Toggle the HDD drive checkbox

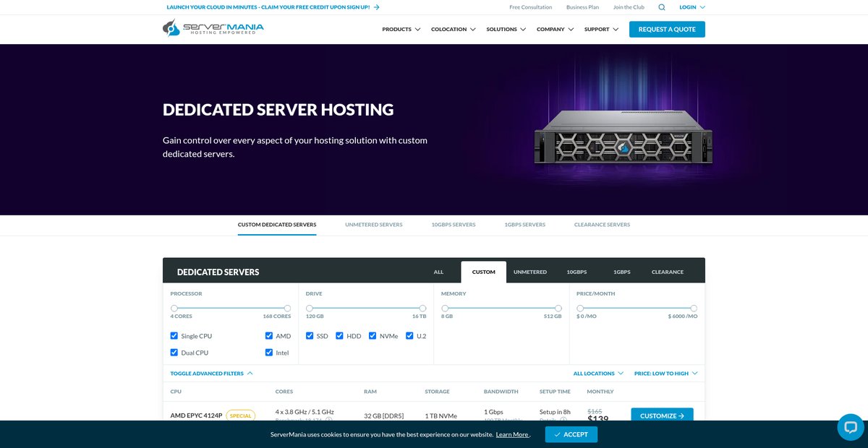pos(339,336)
